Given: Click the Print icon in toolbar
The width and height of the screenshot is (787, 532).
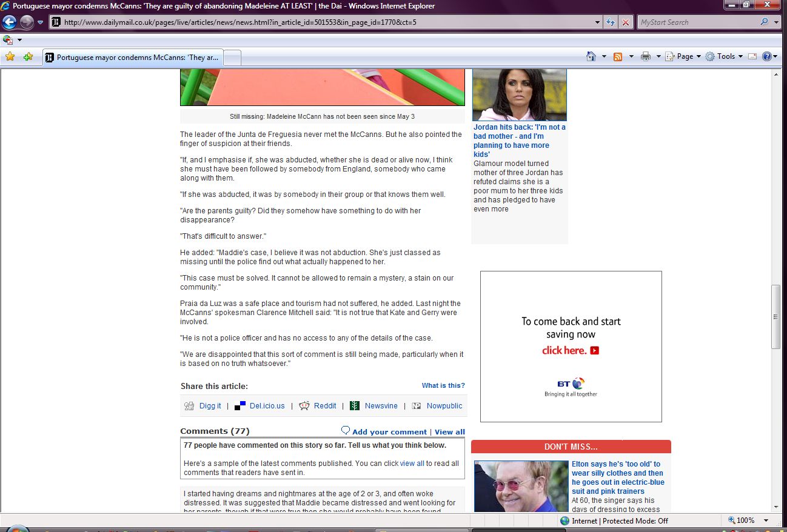Looking at the screenshot, I should [646, 56].
